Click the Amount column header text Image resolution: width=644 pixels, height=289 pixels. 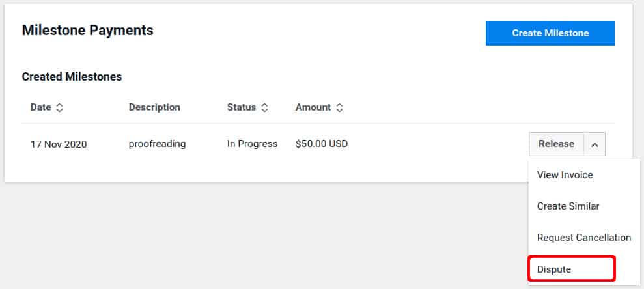pyautogui.click(x=313, y=107)
